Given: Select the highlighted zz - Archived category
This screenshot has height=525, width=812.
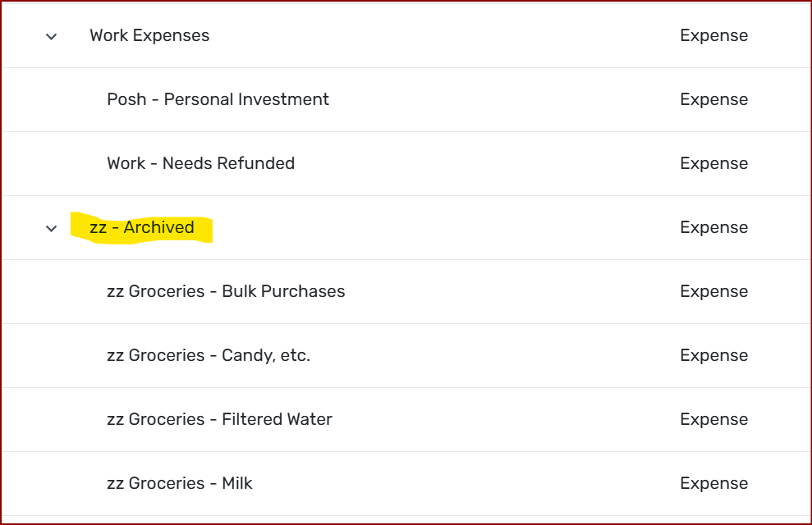Looking at the screenshot, I should pos(142,227).
